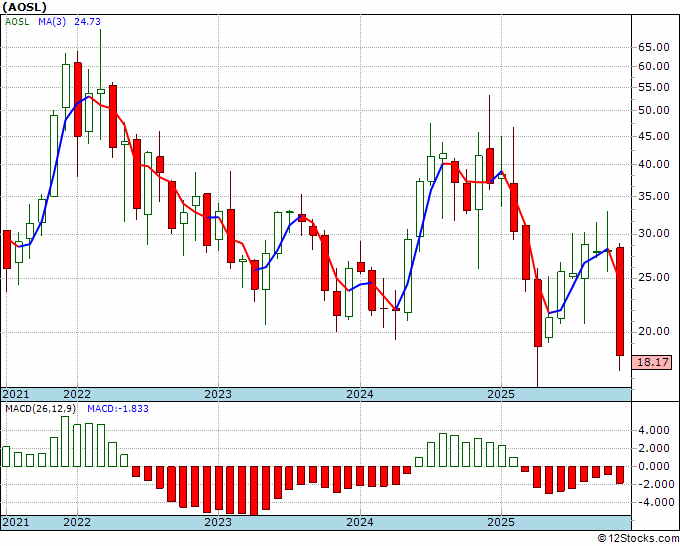Click the last red candlestick near 18.17
Screen dimensions: 680x546
click(x=620, y=301)
